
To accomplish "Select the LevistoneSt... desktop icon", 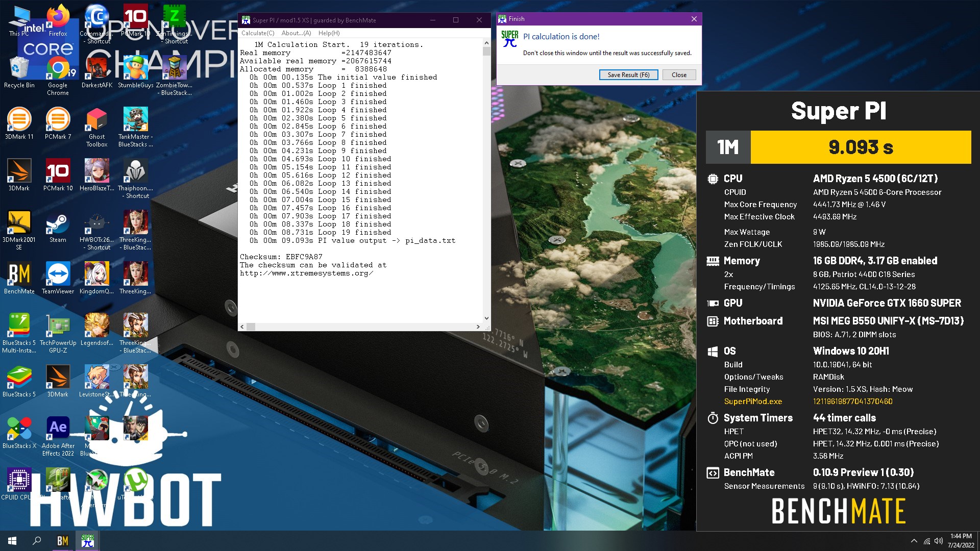I will coord(96,382).
